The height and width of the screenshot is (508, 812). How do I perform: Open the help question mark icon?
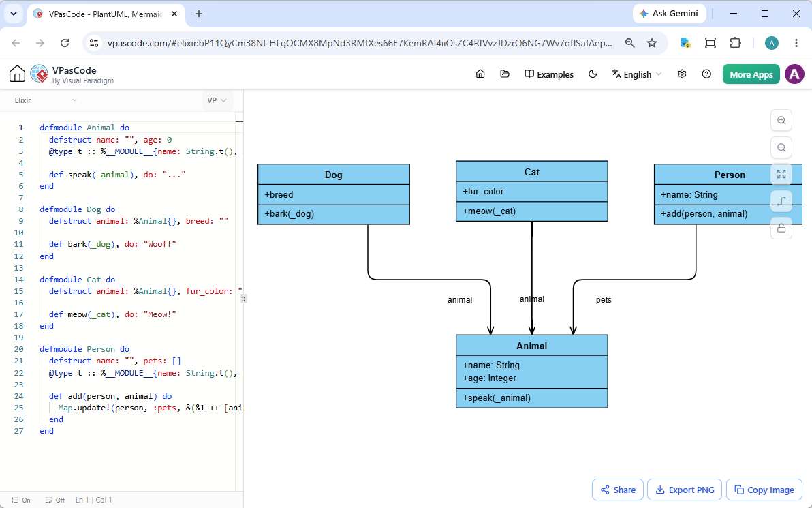pos(706,74)
